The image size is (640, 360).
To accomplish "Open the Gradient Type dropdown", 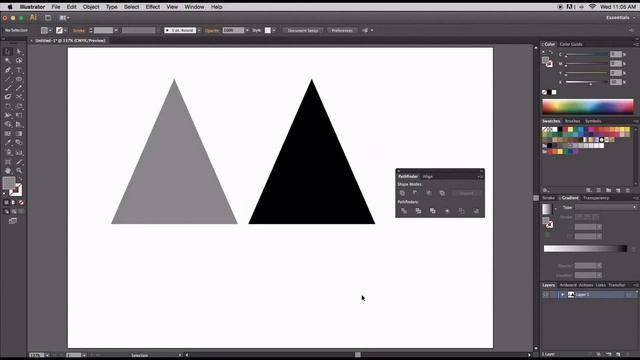I will pyautogui.click(x=606, y=207).
